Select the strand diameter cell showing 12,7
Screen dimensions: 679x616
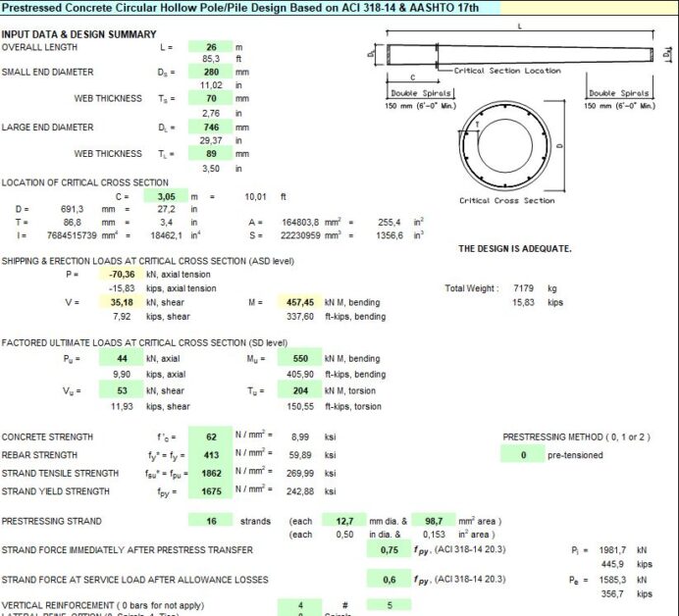344,521
